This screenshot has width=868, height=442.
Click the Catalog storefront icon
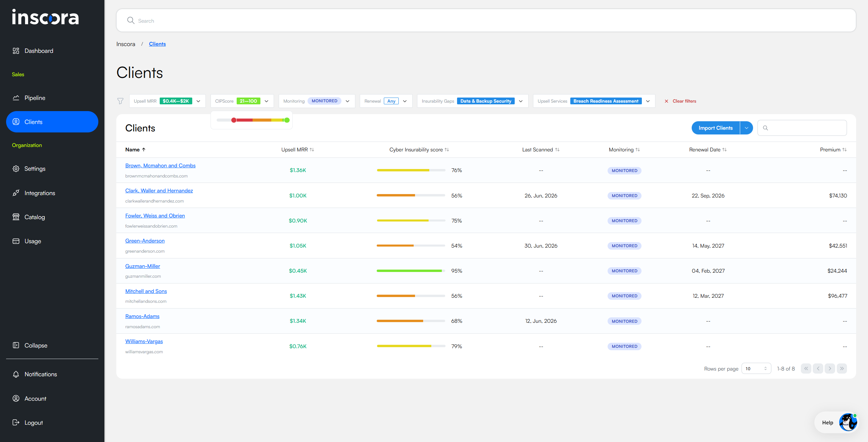pyautogui.click(x=16, y=217)
